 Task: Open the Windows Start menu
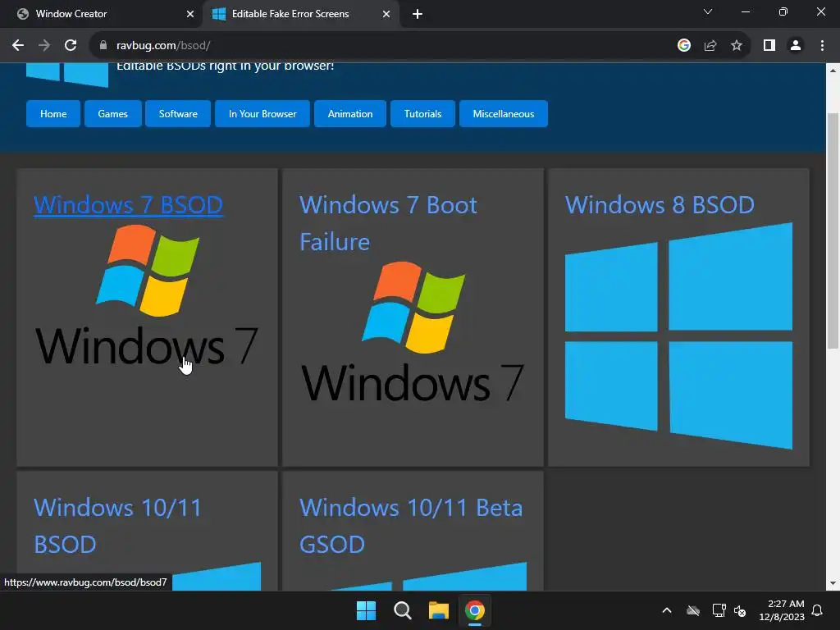[367, 610]
